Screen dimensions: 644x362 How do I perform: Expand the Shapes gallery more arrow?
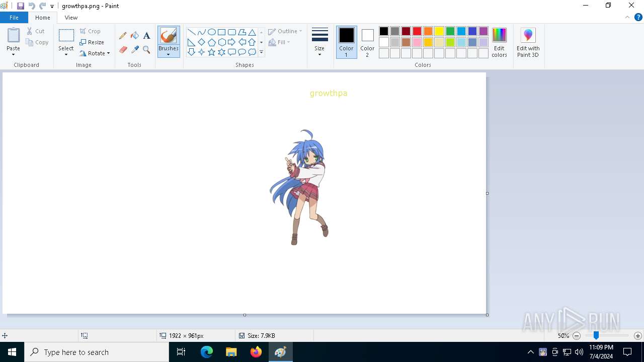(x=261, y=52)
